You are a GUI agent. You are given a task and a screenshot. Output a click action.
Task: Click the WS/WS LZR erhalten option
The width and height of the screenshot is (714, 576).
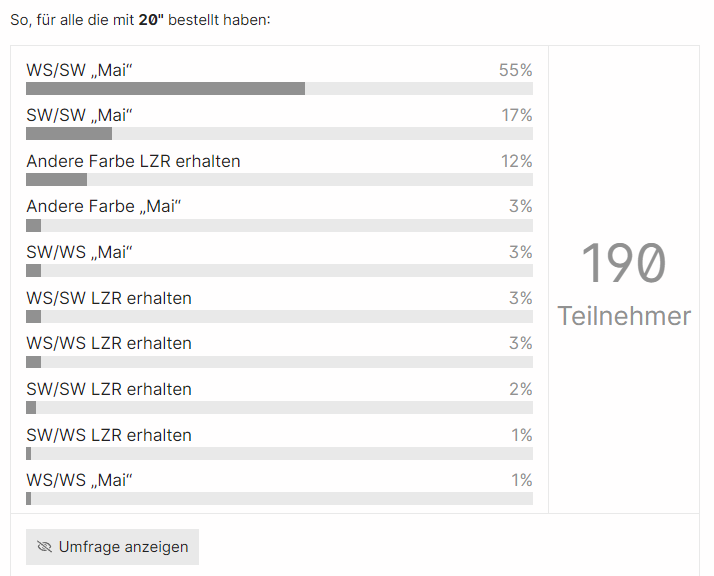pyautogui.click(x=109, y=344)
